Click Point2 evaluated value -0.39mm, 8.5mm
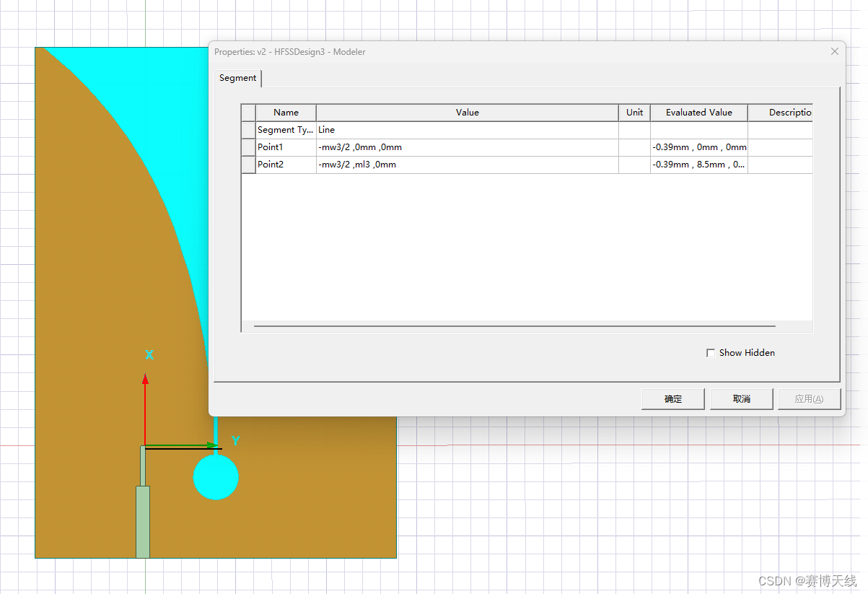The width and height of the screenshot is (868, 594). [698, 165]
